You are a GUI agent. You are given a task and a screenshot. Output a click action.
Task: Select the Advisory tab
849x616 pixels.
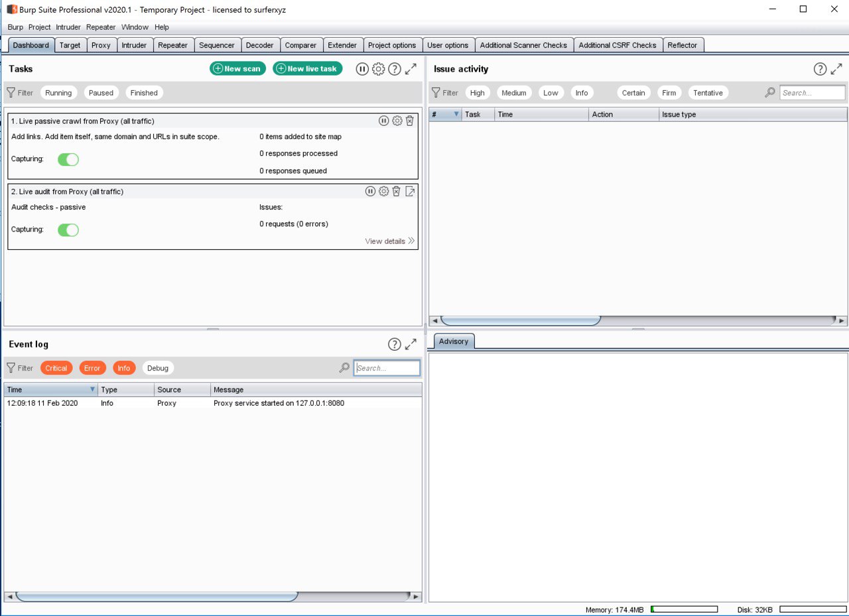coord(454,341)
